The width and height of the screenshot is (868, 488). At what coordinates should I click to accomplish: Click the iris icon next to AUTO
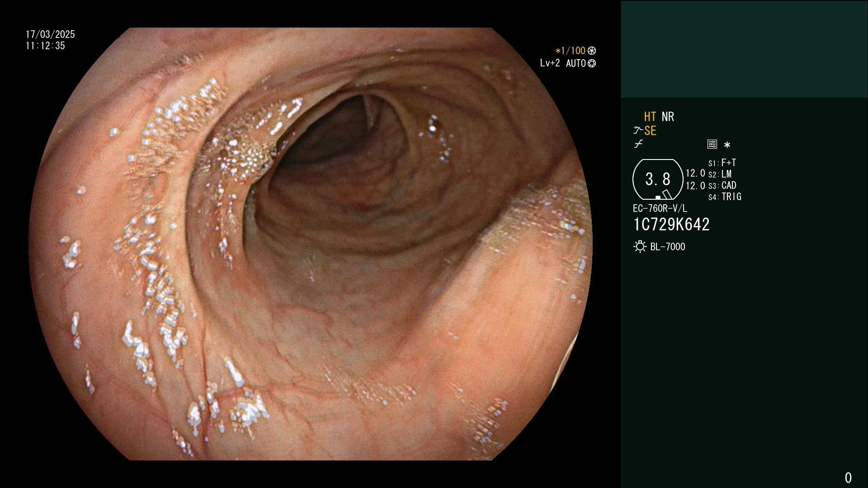(x=592, y=63)
